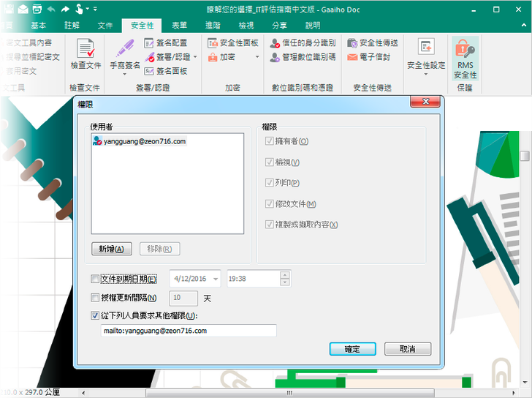Switch to the 進階 tab
532x398 pixels.
(213, 26)
